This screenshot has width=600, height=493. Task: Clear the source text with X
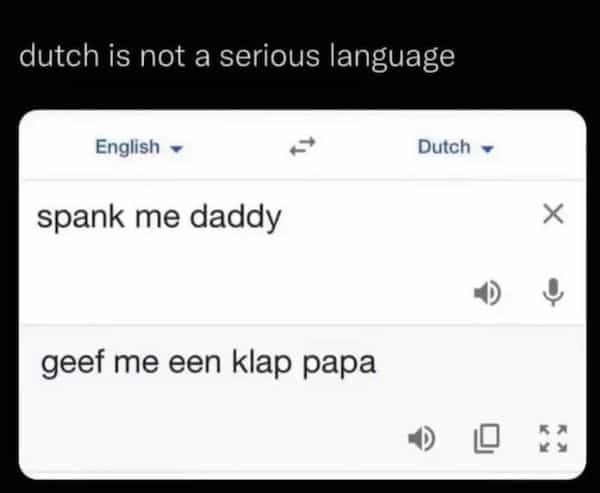coord(553,213)
